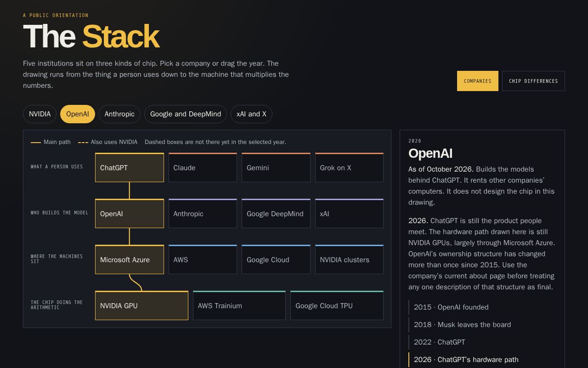Viewport: 588px width, 368px height.
Task: Click the Anthropic model-builder box
Action: (203, 213)
